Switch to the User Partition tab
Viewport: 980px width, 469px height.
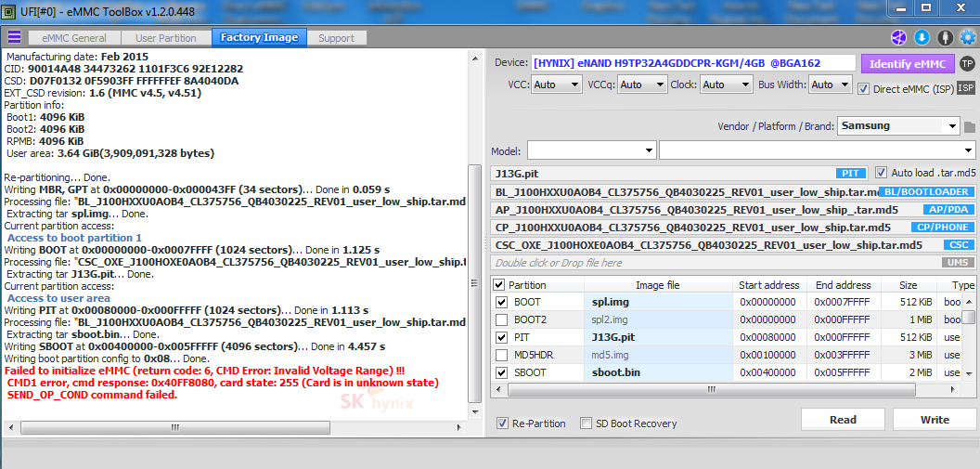(165, 38)
